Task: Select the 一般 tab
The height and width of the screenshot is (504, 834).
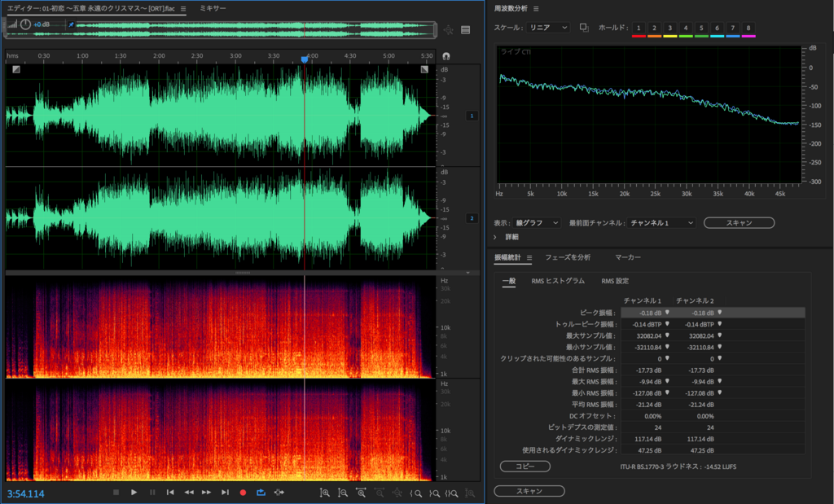Action: pyautogui.click(x=509, y=281)
